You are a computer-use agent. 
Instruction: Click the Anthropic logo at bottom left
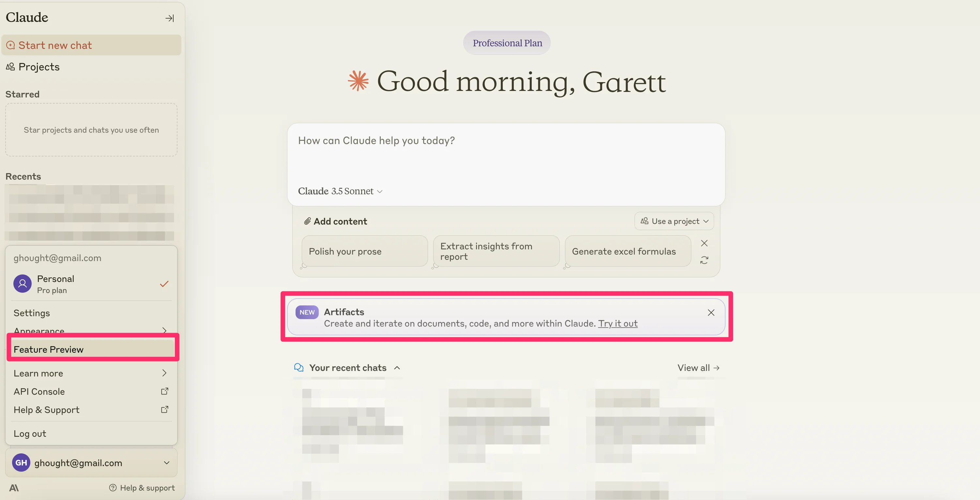click(x=14, y=488)
